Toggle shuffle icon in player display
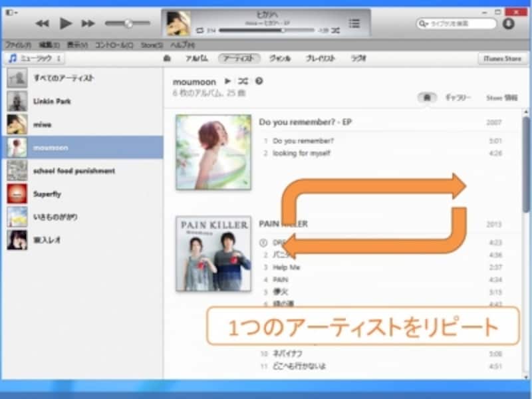 (x=336, y=31)
